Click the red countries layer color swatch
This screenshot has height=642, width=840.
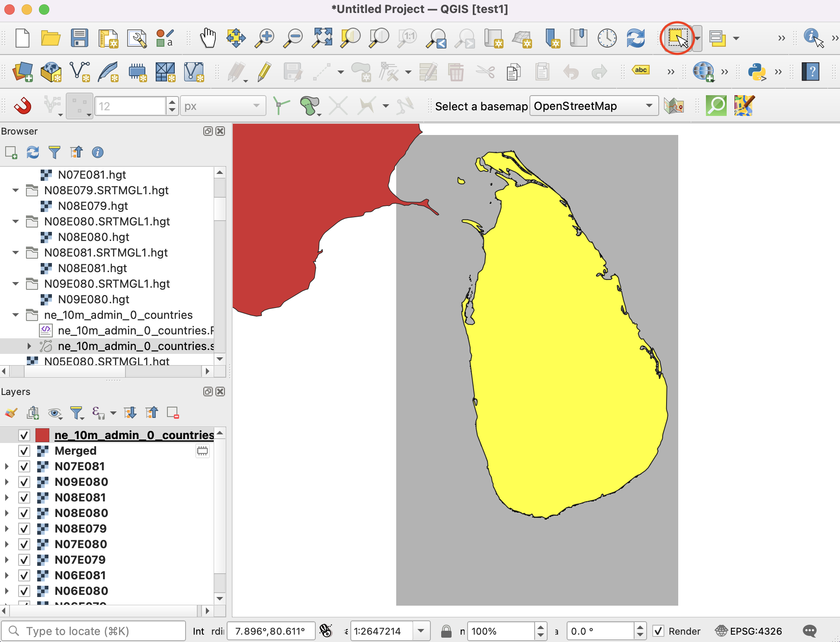tap(42, 435)
